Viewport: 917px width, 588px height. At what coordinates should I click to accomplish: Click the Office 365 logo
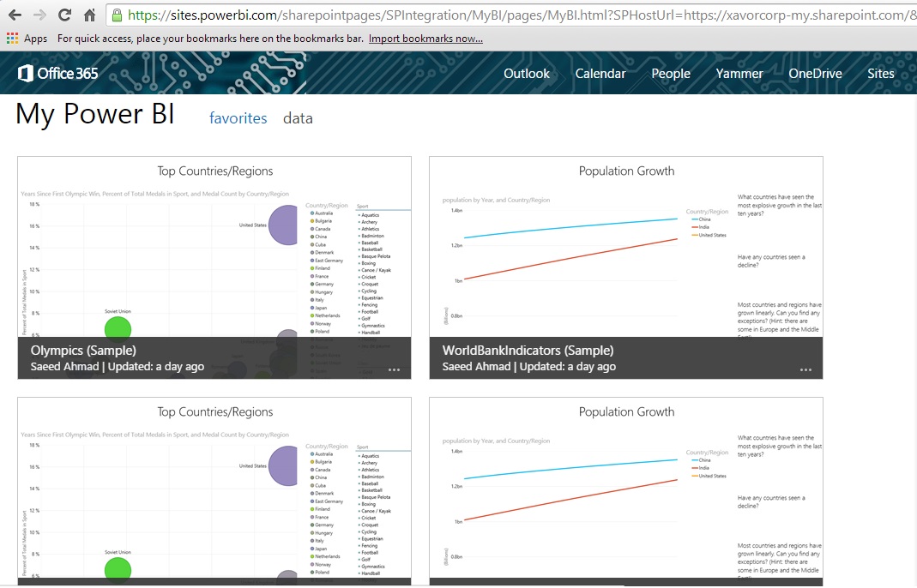click(x=58, y=74)
